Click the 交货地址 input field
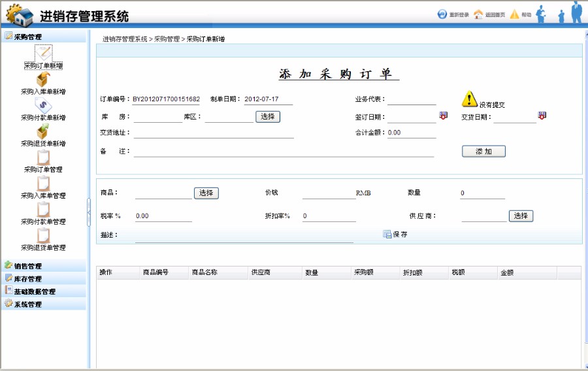The image size is (588, 371). [214, 133]
